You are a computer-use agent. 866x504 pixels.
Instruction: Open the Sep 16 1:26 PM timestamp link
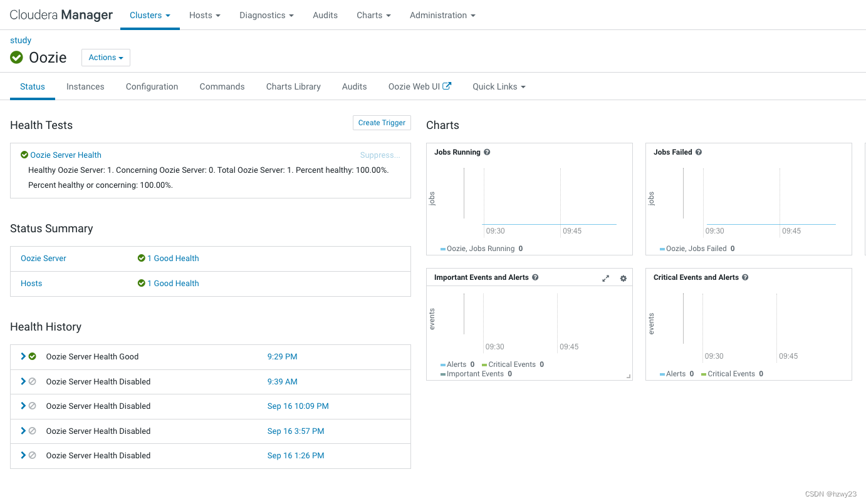tap(296, 455)
